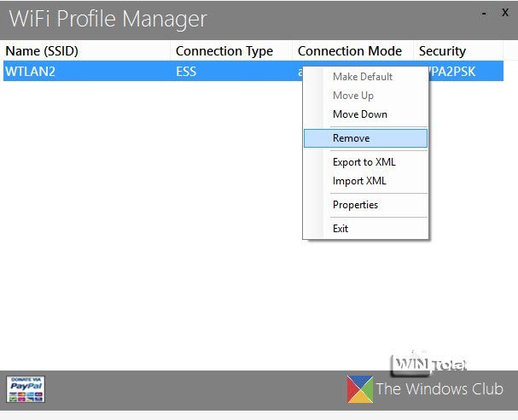This screenshot has width=518, height=420.
Task: Close the WiFi Profile Manager window
Action: (x=504, y=13)
